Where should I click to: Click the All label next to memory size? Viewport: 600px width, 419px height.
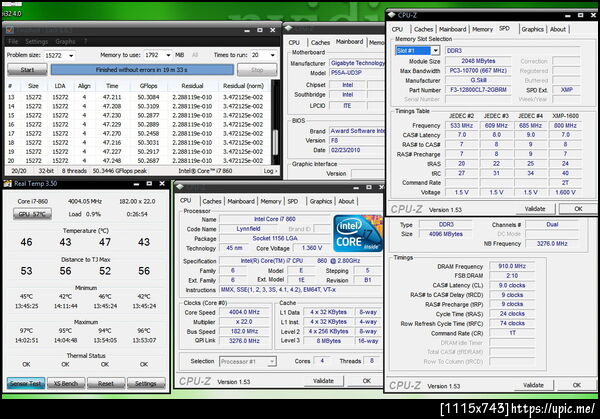(x=195, y=55)
